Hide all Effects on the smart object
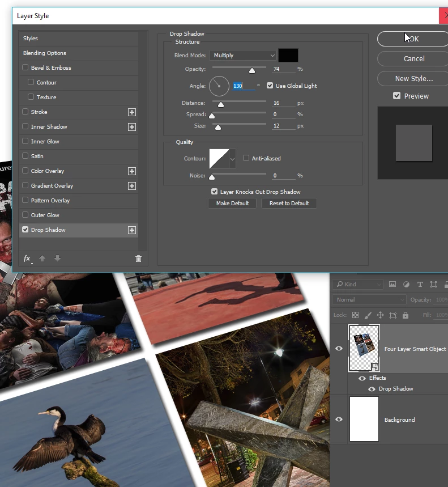Screen dimensions: 448x487 [x=362, y=378]
